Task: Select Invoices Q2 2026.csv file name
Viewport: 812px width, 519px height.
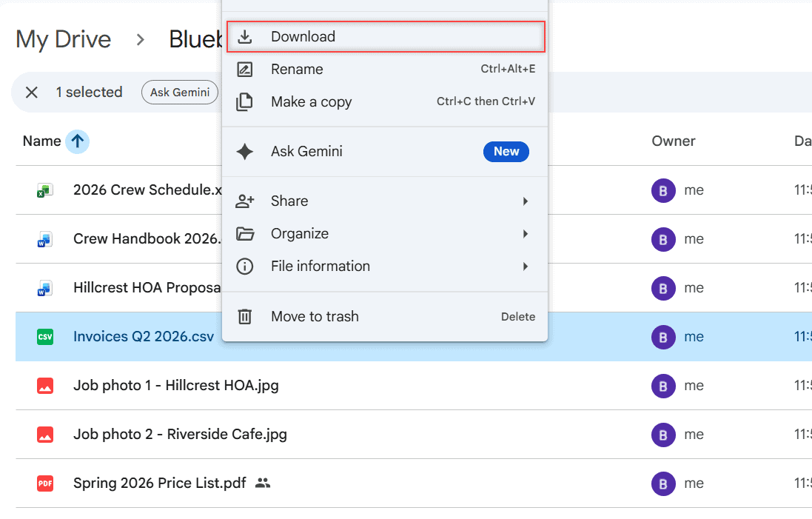Action: [144, 337]
